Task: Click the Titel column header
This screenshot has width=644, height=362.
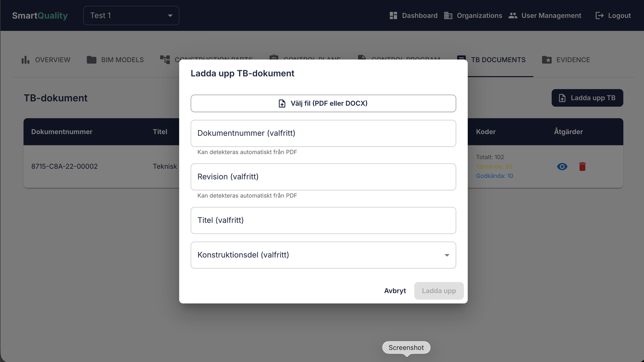Action: point(160,132)
